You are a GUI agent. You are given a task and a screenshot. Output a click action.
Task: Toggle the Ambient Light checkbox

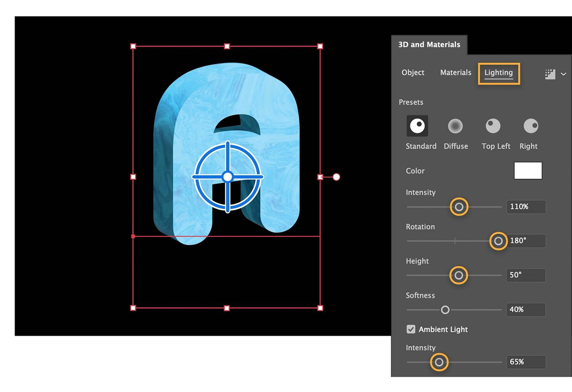410,329
